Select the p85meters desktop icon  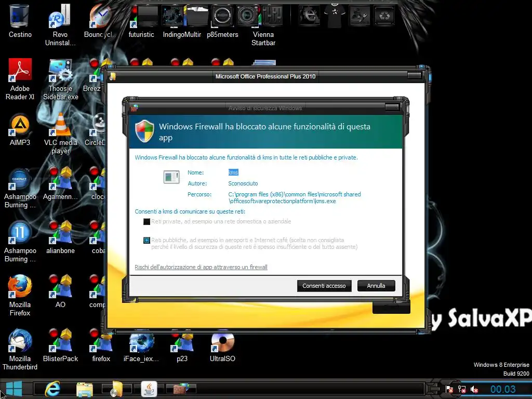coord(222,21)
